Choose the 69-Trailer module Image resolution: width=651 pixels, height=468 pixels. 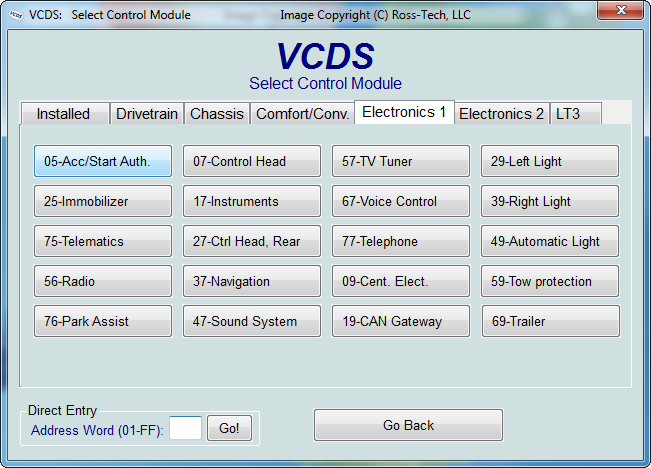pos(551,321)
